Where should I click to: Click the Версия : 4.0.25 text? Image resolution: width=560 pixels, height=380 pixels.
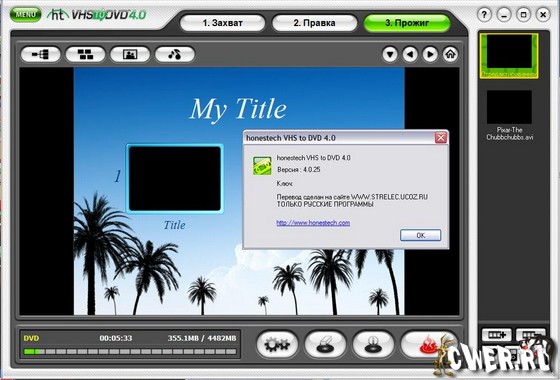pyautogui.click(x=299, y=170)
